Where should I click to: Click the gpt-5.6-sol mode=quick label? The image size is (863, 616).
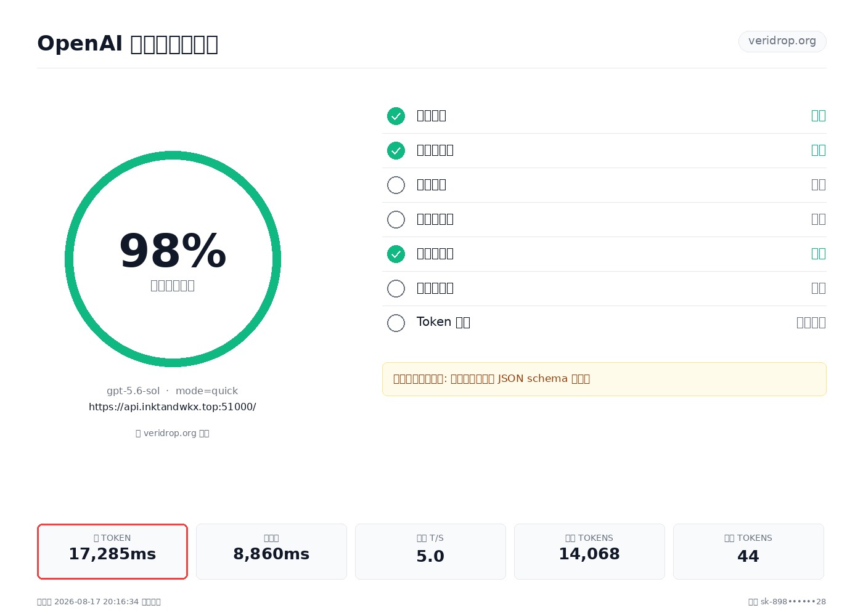click(x=173, y=391)
